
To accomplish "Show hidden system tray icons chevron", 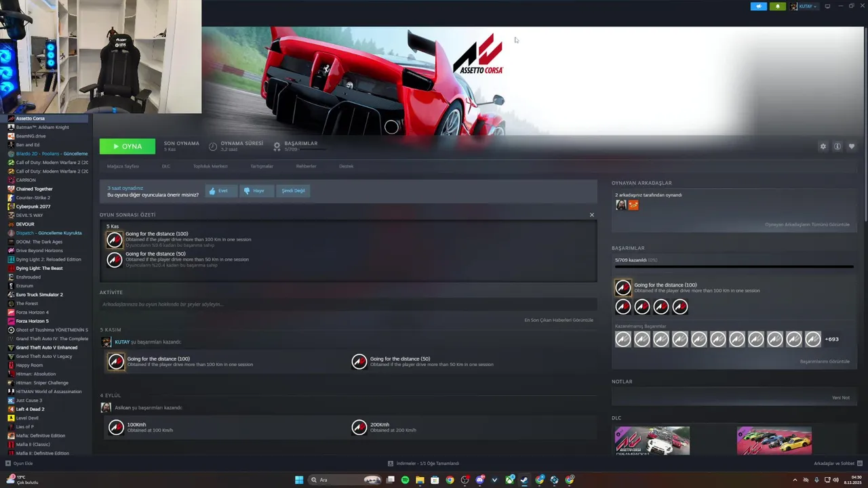I will [x=795, y=480].
